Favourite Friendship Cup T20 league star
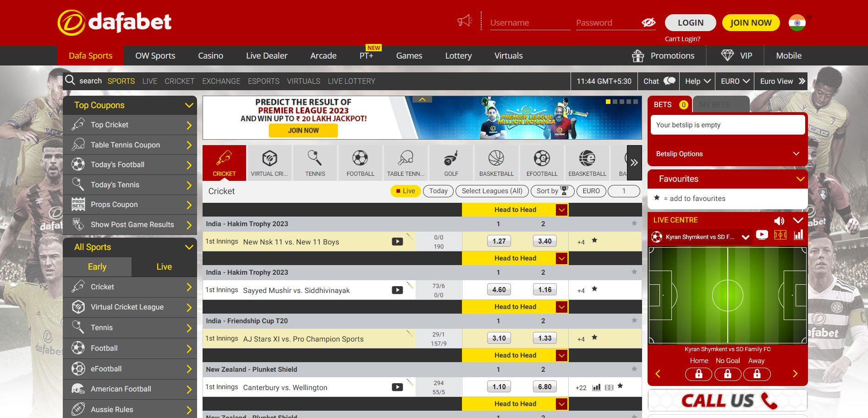The height and width of the screenshot is (418, 868). (634, 320)
